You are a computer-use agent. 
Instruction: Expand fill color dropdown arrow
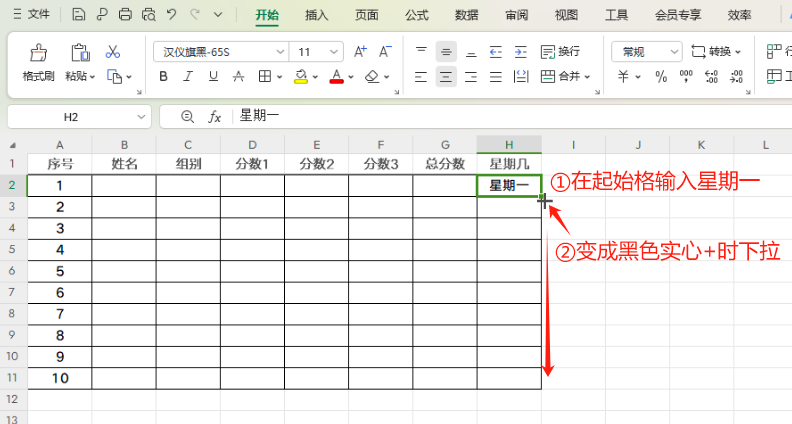(315, 77)
